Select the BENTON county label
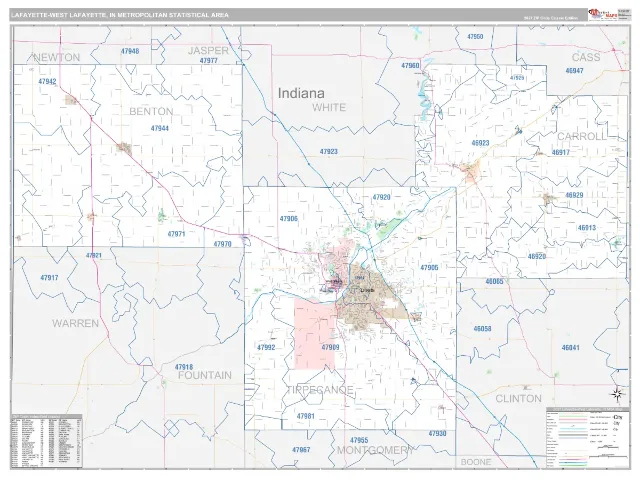This screenshot has width=640, height=480. 151,111
